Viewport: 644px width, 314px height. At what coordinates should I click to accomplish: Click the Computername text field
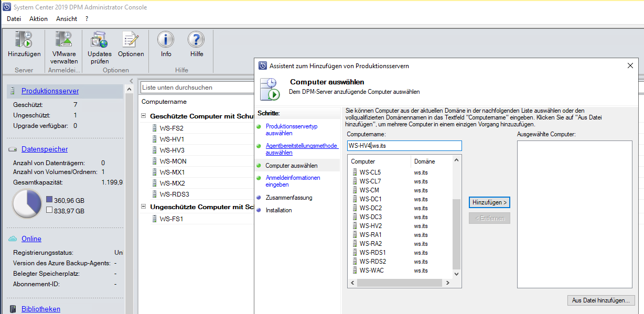[404, 146]
